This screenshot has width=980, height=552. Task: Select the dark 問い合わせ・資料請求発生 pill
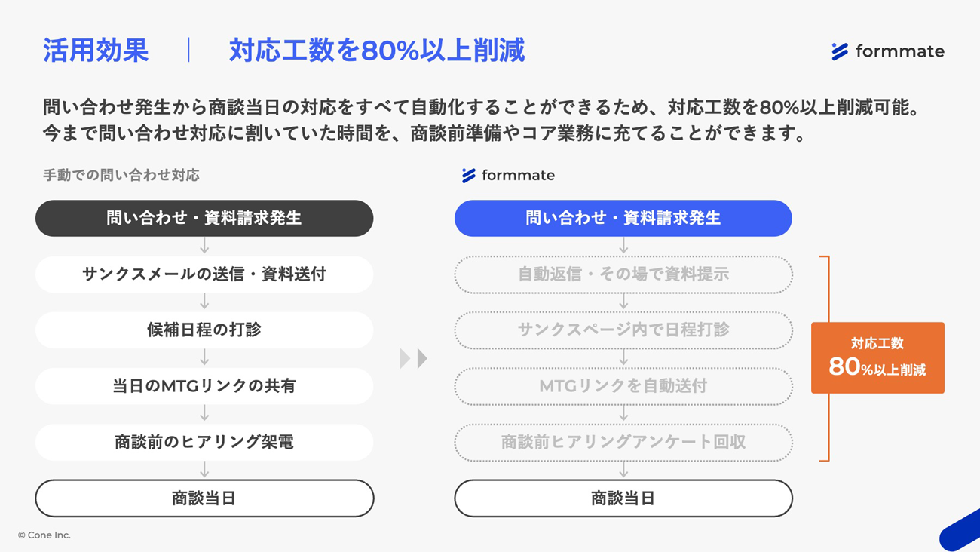click(204, 218)
